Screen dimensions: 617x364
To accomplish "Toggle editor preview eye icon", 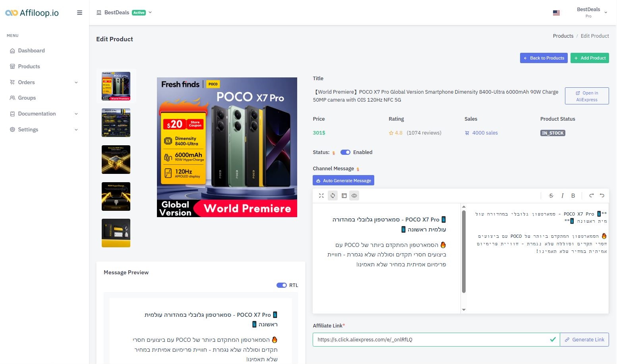I will pyautogui.click(x=354, y=196).
